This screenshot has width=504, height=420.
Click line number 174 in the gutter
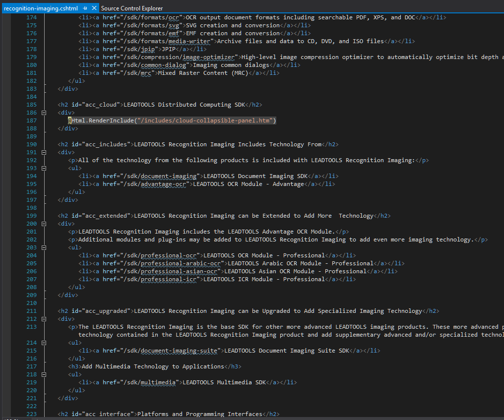click(32, 17)
